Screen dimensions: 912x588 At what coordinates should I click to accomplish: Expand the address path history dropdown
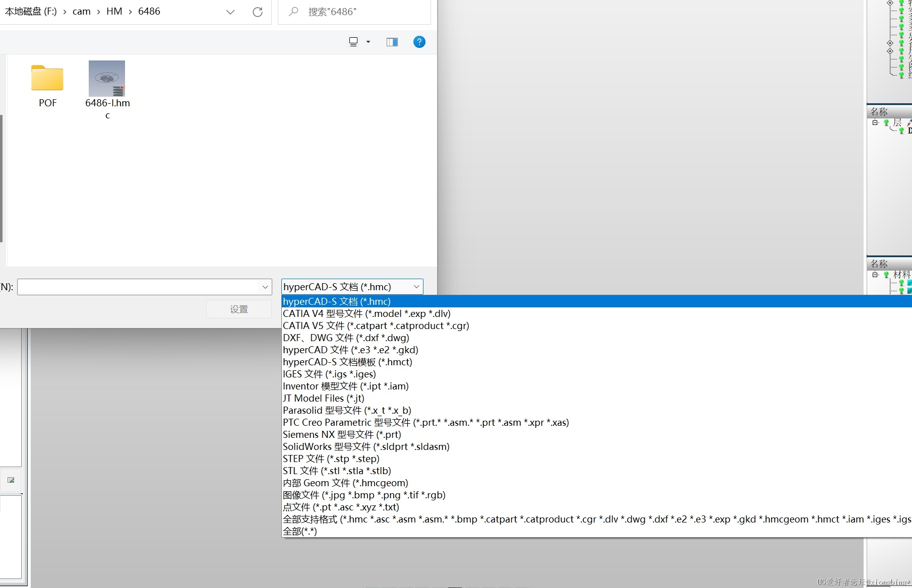pyautogui.click(x=230, y=12)
